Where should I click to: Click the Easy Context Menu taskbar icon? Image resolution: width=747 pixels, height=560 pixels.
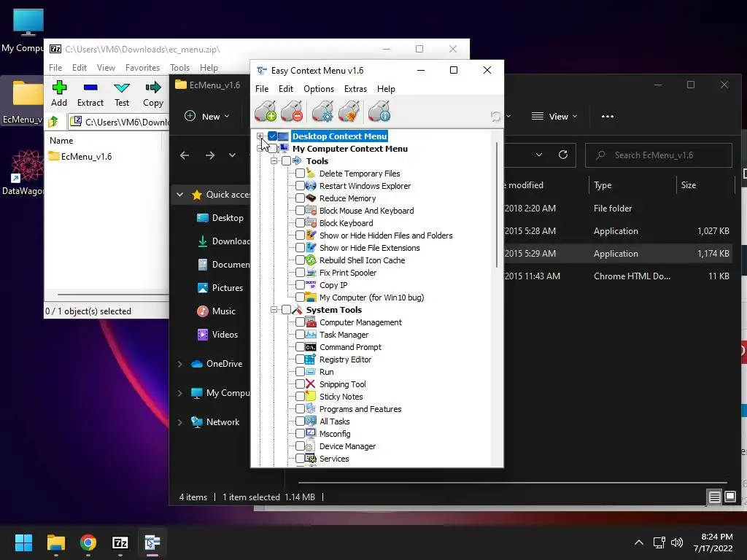pyautogui.click(x=152, y=542)
